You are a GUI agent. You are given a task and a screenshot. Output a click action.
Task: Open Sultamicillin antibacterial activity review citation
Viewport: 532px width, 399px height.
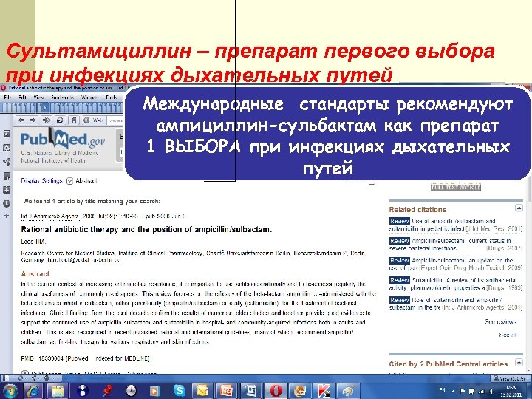click(x=456, y=284)
